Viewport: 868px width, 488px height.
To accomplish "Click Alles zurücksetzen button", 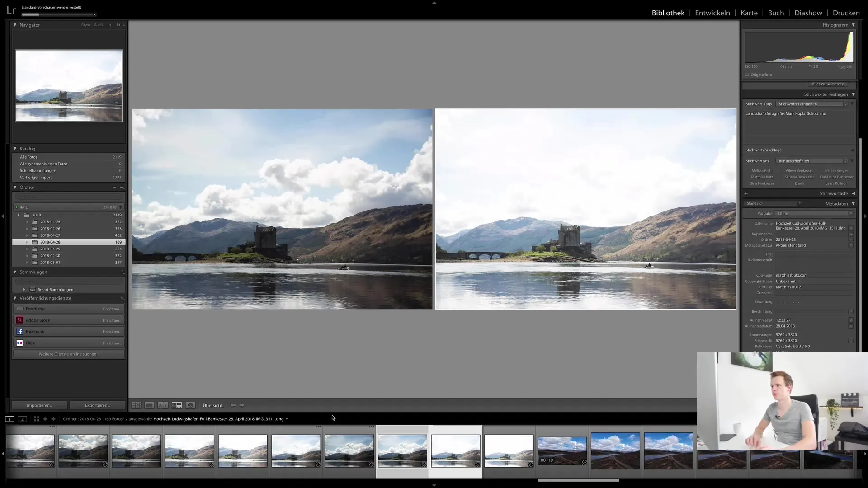I will point(827,84).
